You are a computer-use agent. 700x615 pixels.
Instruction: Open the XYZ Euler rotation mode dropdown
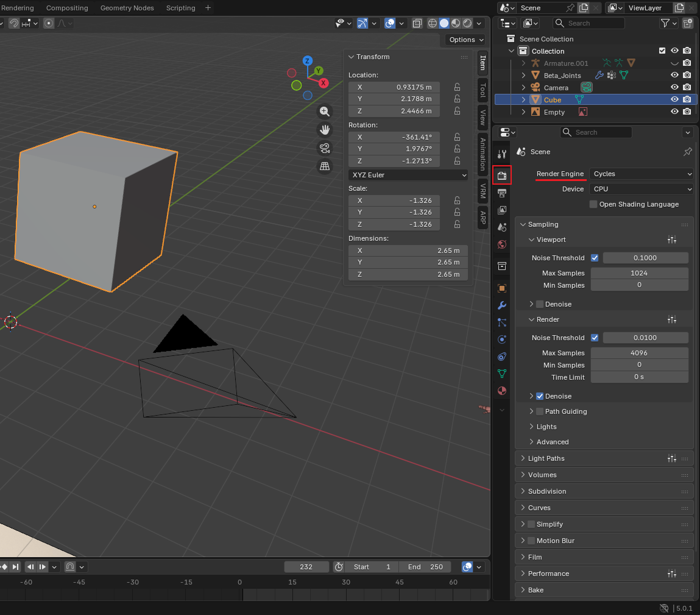[408, 175]
